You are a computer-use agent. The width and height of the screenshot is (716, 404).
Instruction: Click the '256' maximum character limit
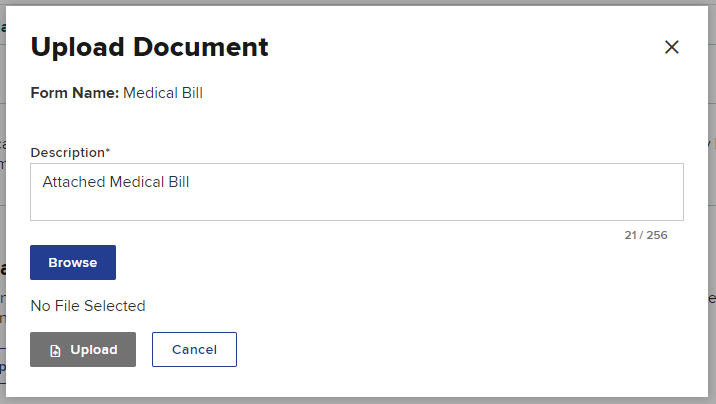pos(656,235)
